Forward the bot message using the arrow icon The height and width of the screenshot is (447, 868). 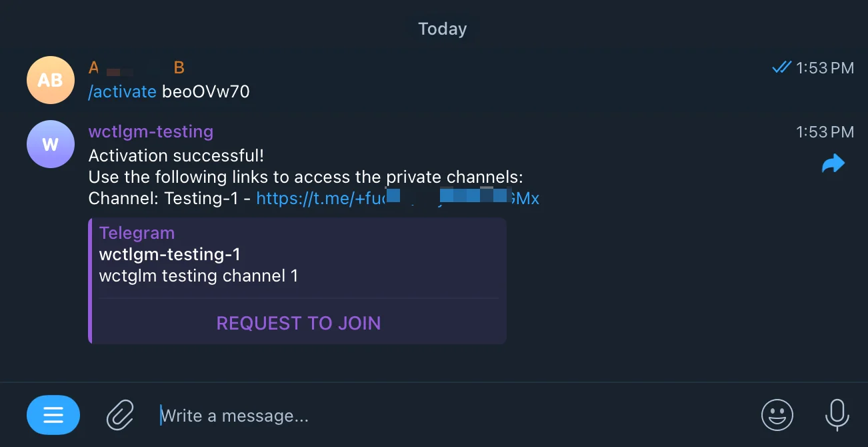833,164
